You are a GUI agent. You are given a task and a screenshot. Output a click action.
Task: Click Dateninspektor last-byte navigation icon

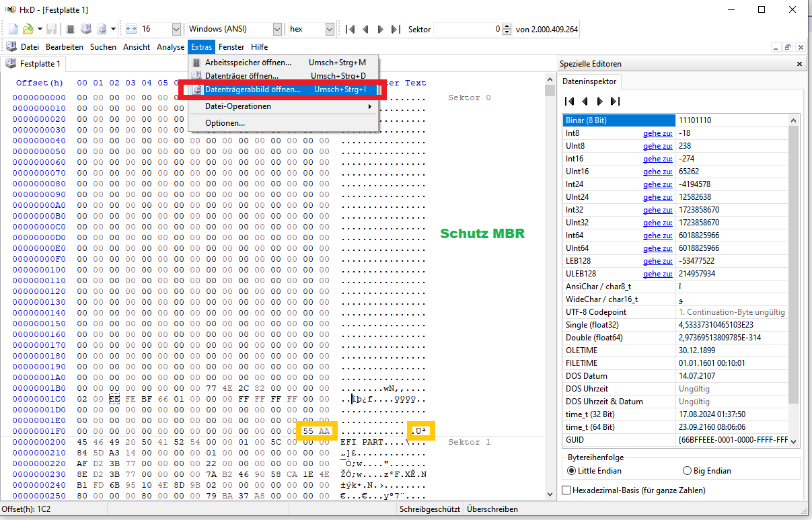(x=614, y=102)
